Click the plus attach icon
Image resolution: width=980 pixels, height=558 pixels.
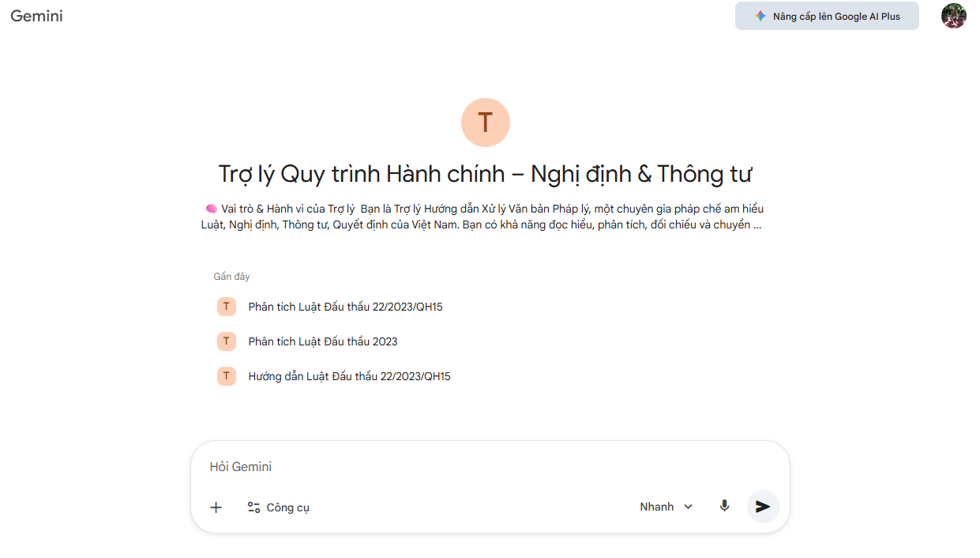point(216,507)
